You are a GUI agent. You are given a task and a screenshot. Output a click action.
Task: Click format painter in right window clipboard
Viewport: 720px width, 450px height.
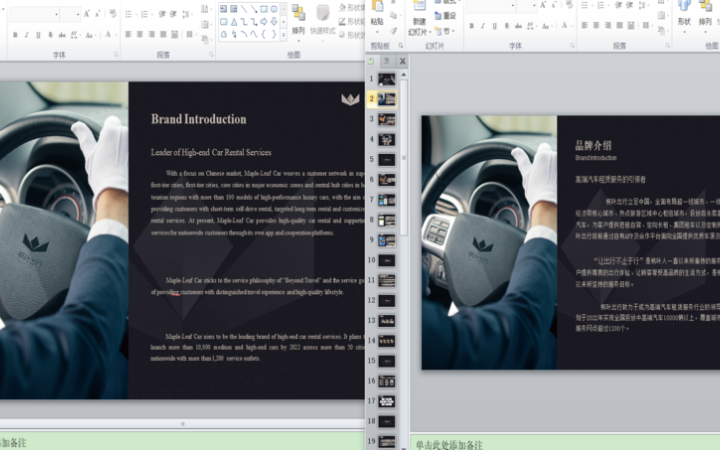[x=394, y=30]
